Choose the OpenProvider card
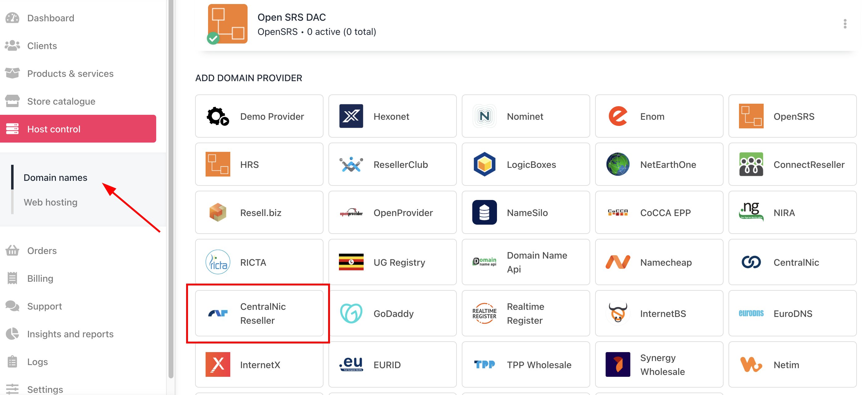The width and height of the screenshot is (868, 395). tap(392, 213)
